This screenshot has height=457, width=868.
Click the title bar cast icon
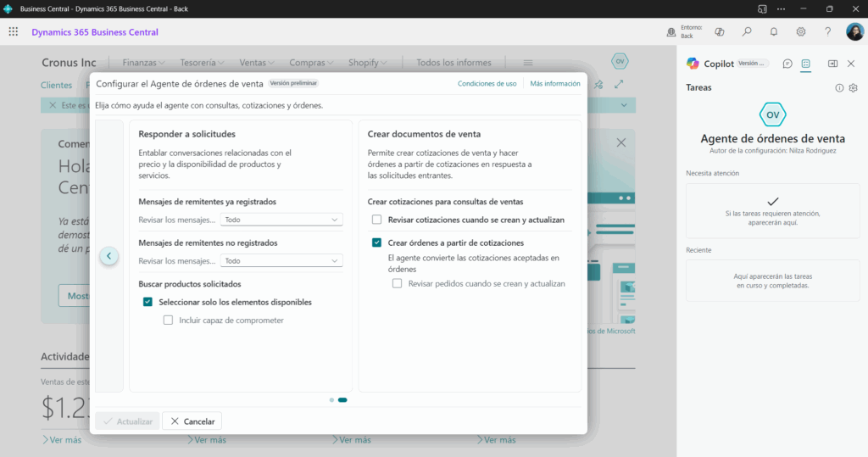pyautogui.click(x=762, y=8)
